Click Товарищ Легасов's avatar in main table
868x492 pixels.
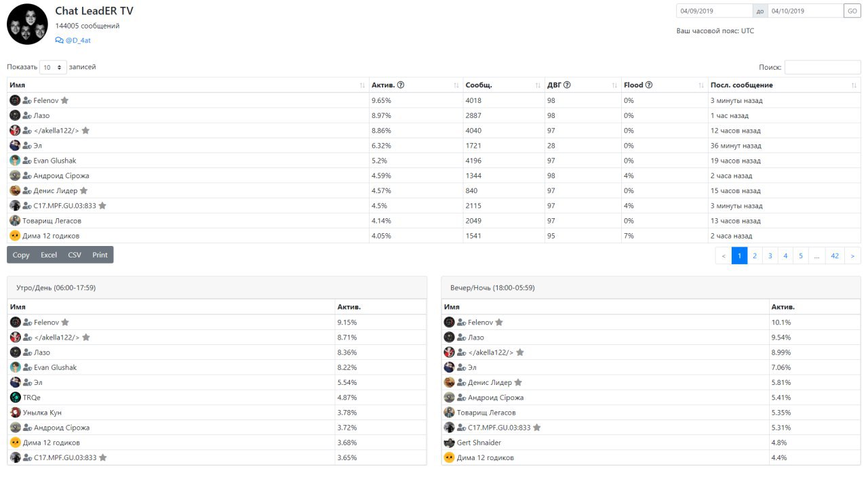click(15, 220)
